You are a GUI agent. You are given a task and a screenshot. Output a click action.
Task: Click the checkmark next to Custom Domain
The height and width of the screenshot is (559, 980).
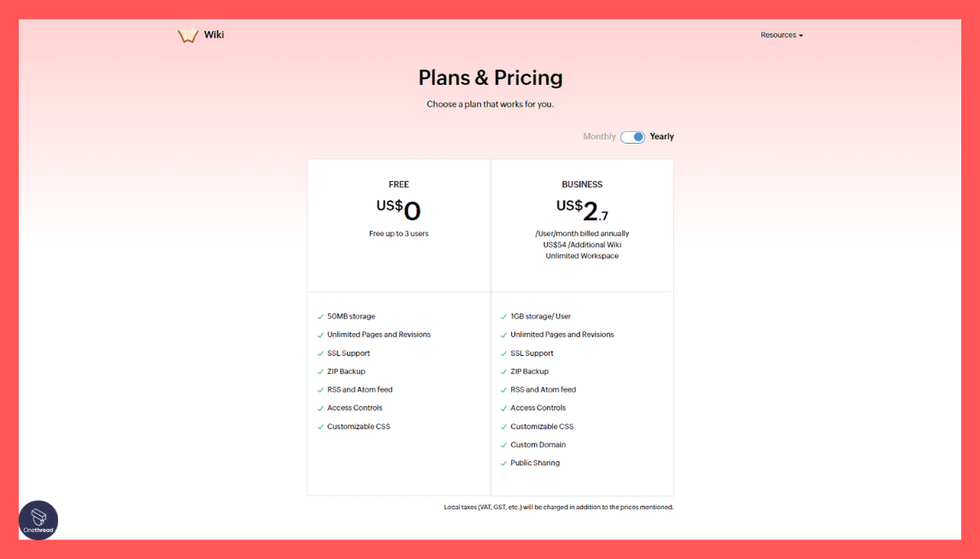[x=502, y=444]
